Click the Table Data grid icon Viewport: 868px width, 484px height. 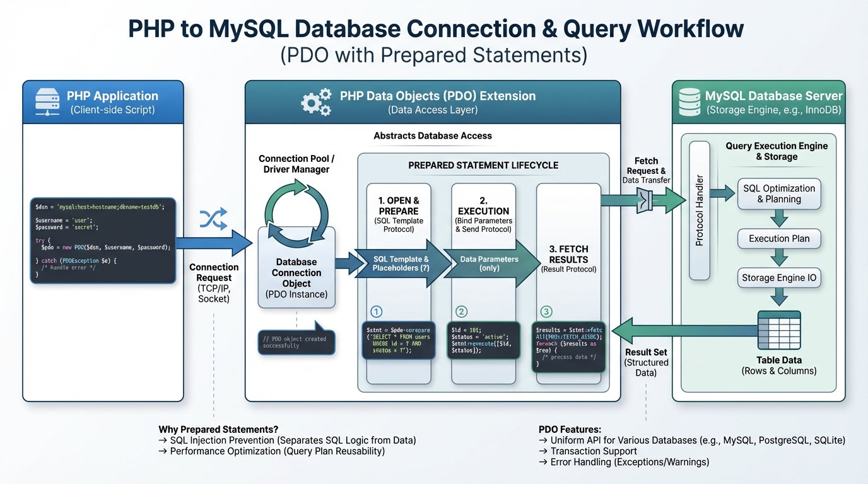778,331
